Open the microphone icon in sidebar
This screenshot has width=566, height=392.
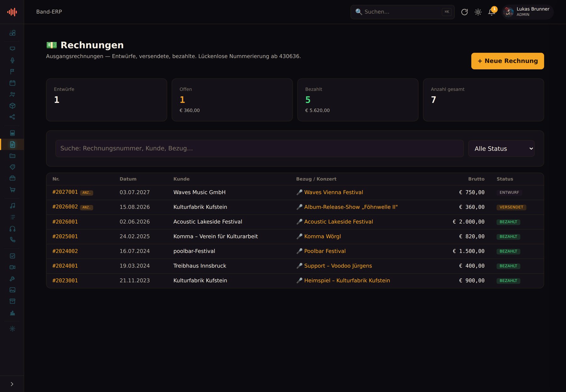pyautogui.click(x=12, y=60)
